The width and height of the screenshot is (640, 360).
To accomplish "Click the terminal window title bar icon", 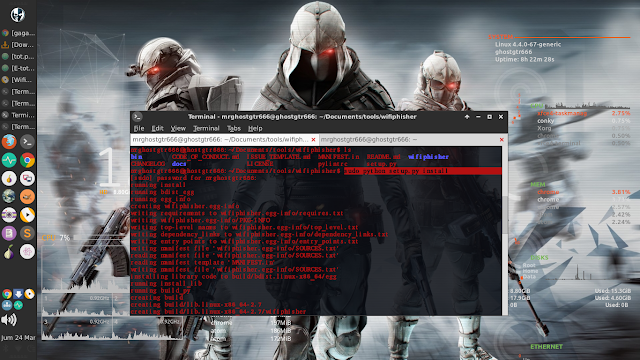I will click(x=138, y=117).
